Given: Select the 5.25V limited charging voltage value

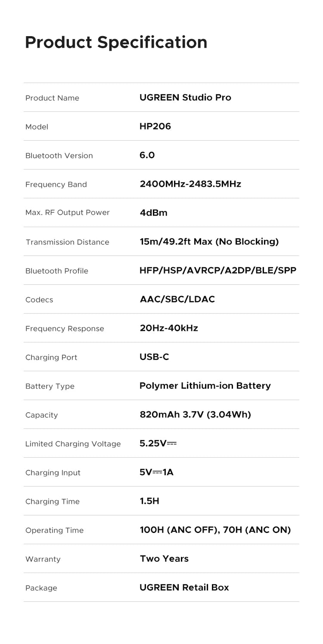Looking at the screenshot, I should pos(158,444).
